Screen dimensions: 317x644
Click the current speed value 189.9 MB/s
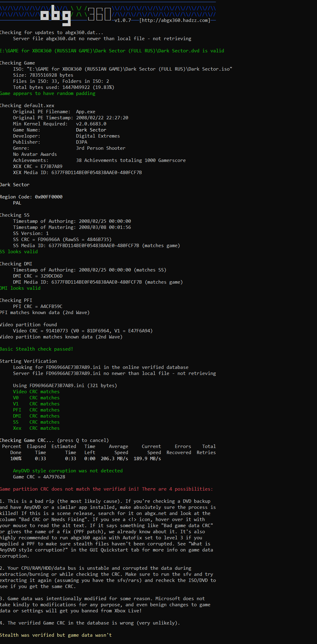pyautogui.click(x=147, y=459)
